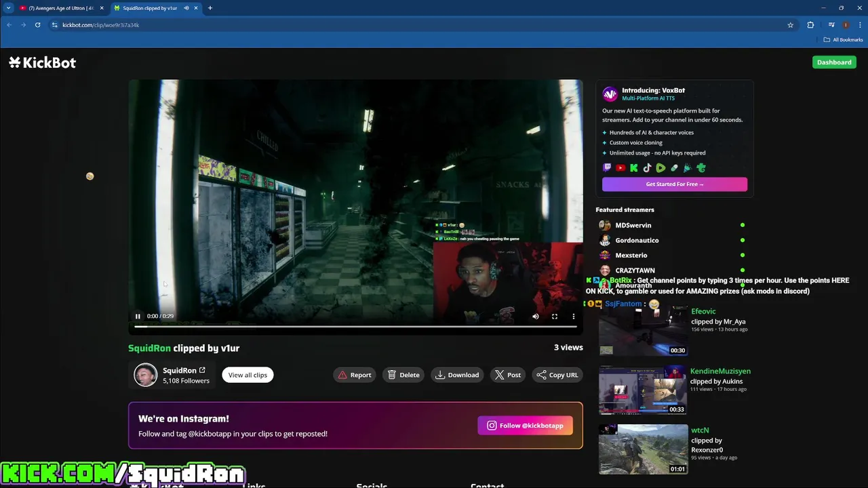Open the Chrome three-dot menu
The image size is (868, 488).
point(860,25)
